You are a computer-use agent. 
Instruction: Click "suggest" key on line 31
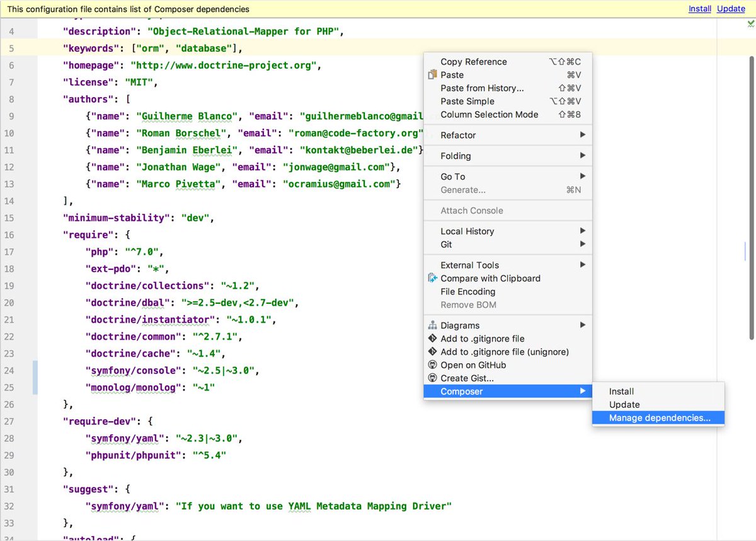[88, 489]
